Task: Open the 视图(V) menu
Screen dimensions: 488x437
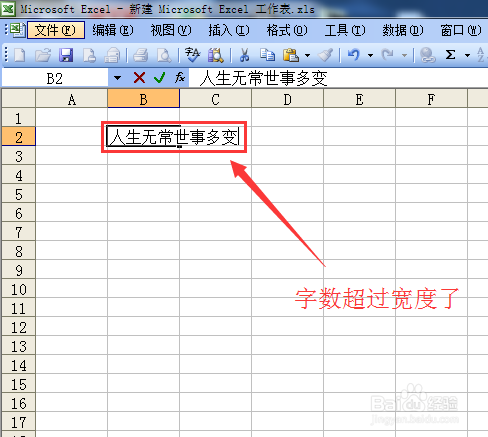Action: pyautogui.click(x=171, y=30)
